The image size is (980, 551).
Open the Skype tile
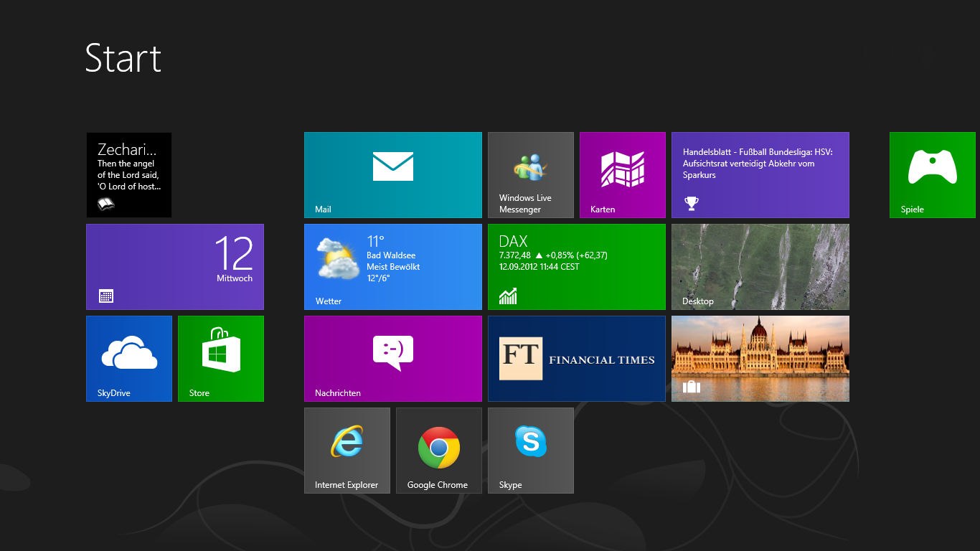click(x=530, y=450)
